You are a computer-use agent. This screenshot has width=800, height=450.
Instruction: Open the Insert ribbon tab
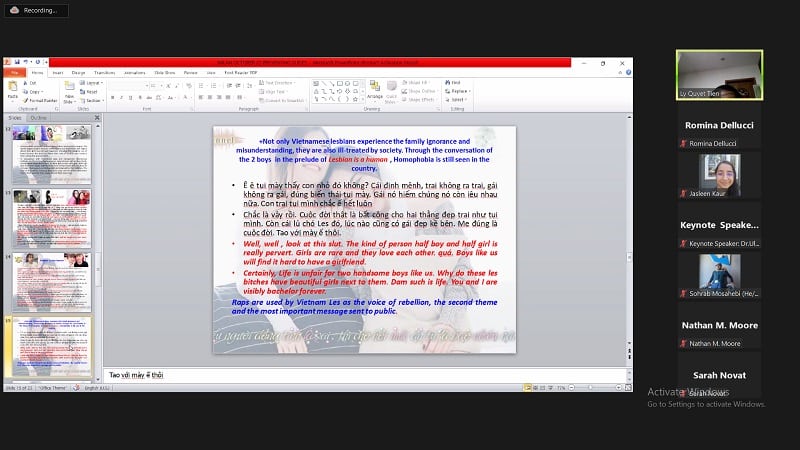pos(58,72)
